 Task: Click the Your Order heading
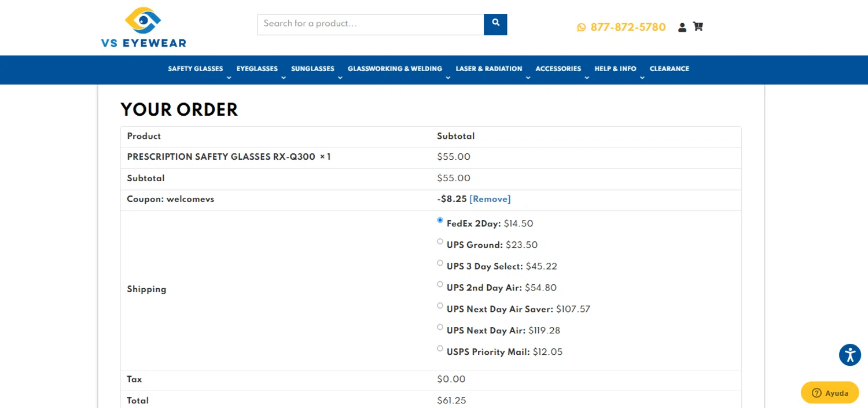tap(179, 110)
